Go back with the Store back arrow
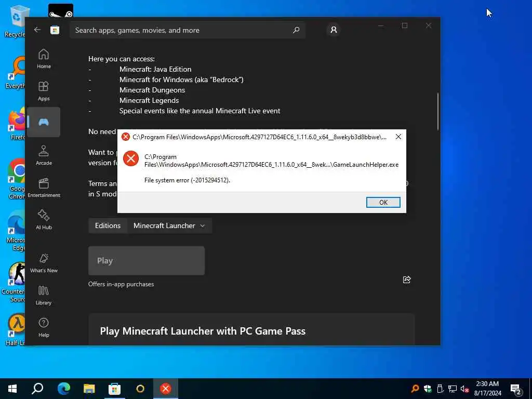The height and width of the screenshot is (399, 532). (37, 30)
